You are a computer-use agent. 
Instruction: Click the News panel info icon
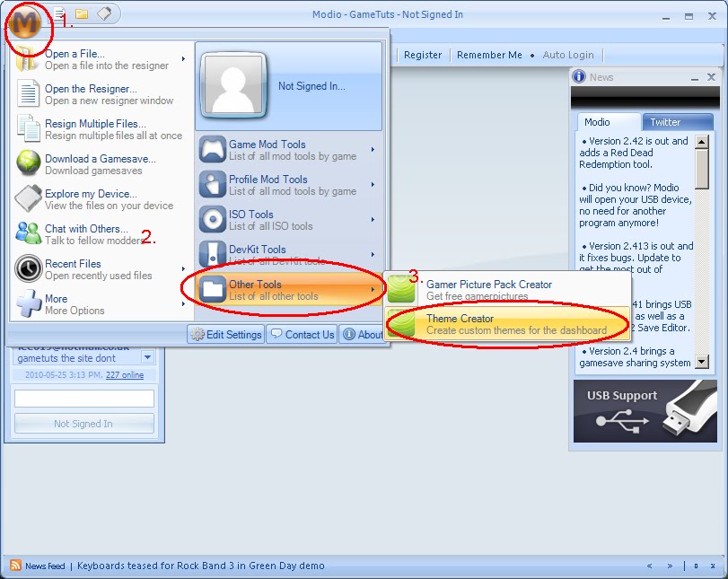coord(578,76)
